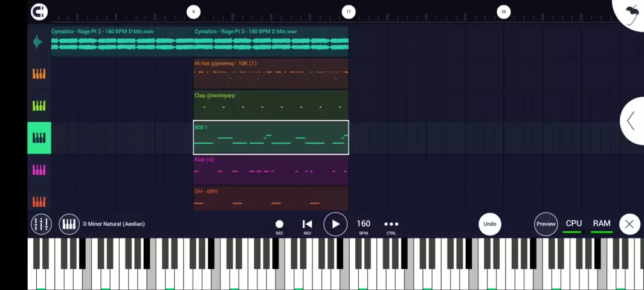The height and width of the screenshot is (290, 644).
Task: Rewind playback with REV button
Action: click(307, 225)
